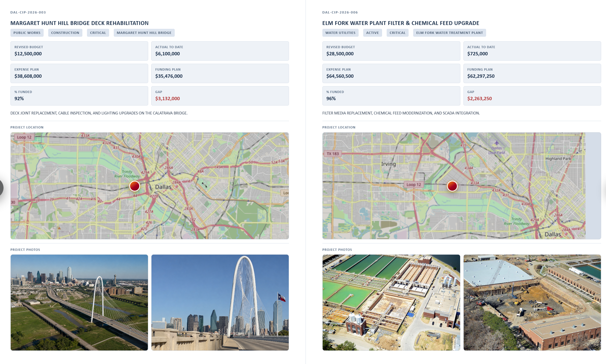This screenshot has height=364, width=606.
Task: Click the PUBLIC WORKS tag
Action: pos(27,33)
